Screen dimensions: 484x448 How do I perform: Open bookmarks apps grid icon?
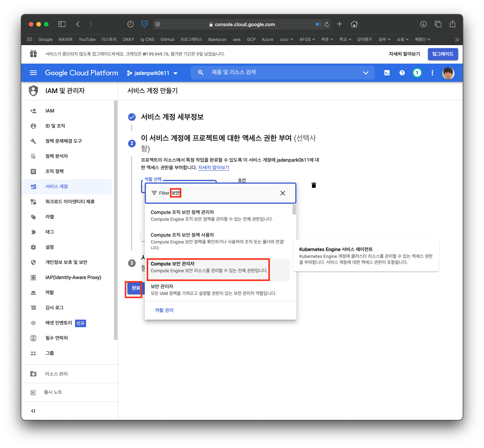tap(30, 39)
